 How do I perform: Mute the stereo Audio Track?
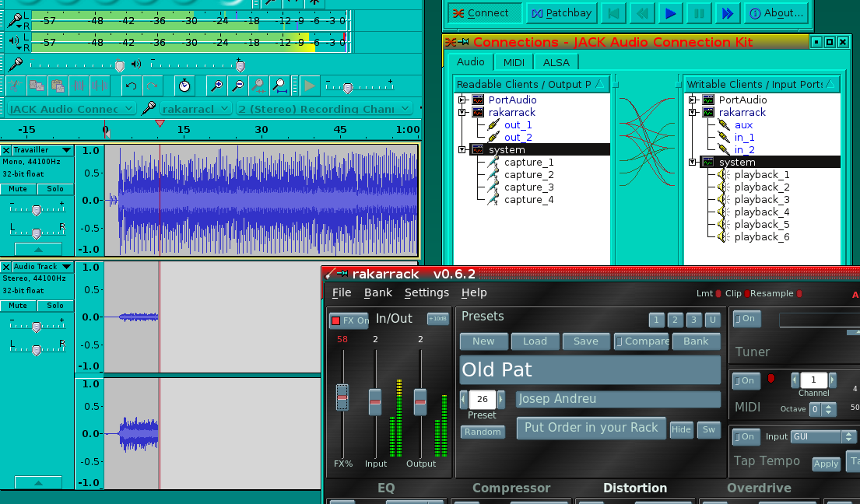coord(18,306)
